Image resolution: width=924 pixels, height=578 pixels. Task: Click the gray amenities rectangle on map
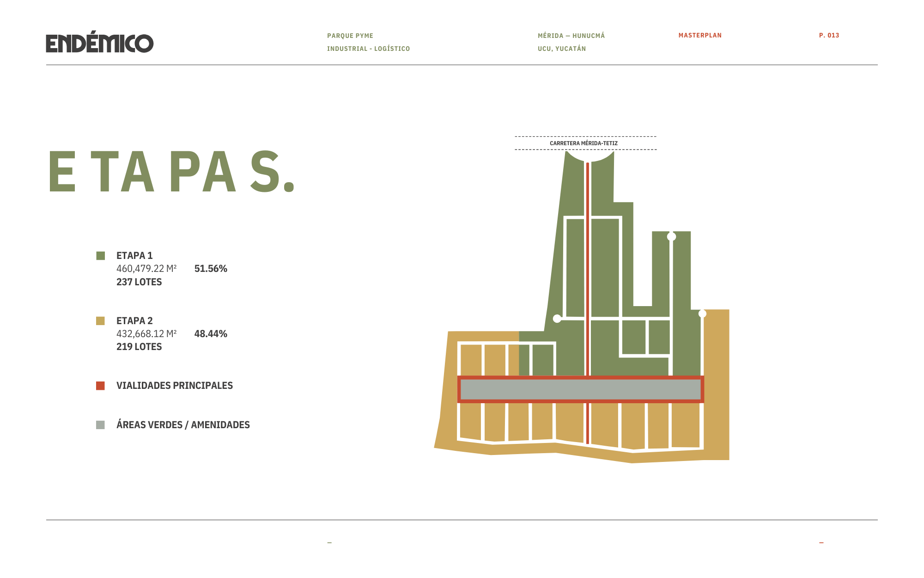(581, 389)
